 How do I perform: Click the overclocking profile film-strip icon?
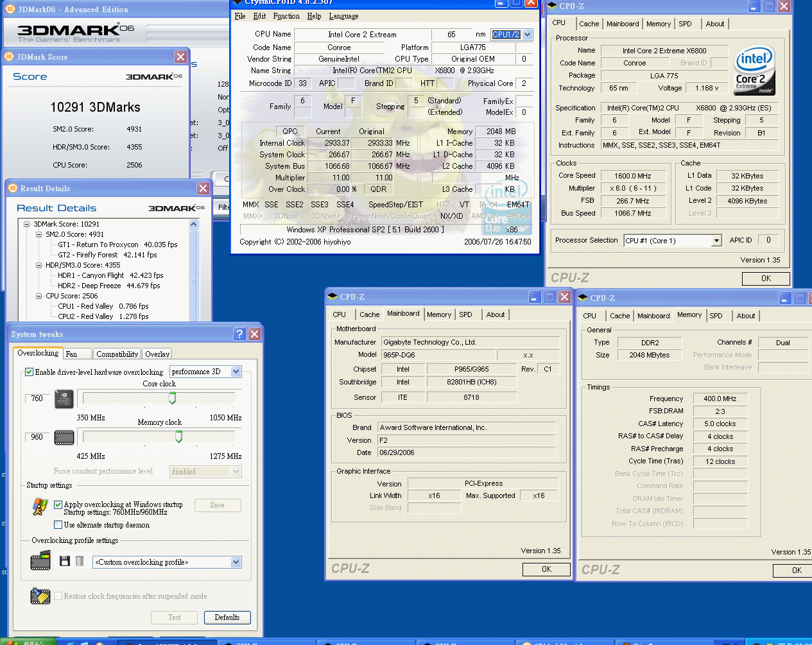[40, 561]
